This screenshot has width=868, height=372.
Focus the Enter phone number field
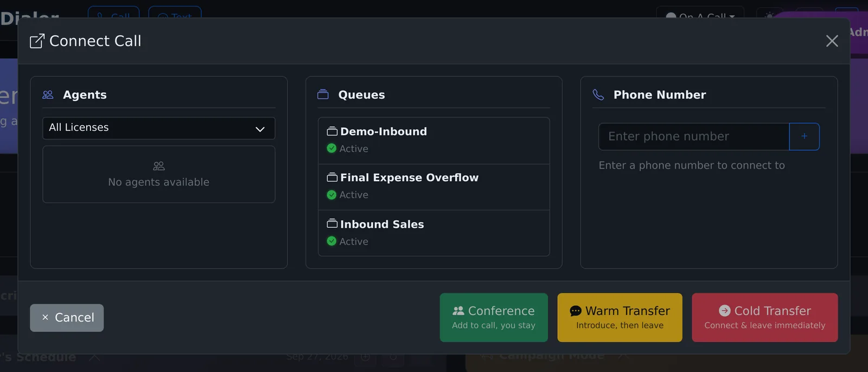click(694, 137)
